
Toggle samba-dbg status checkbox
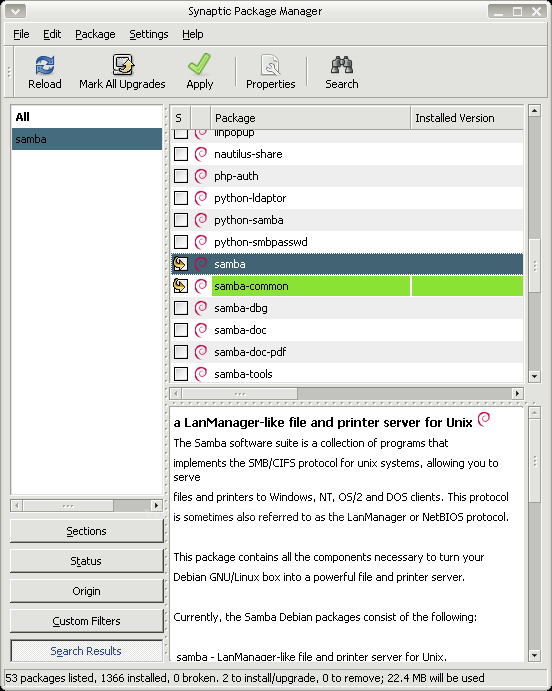[181, 308]
